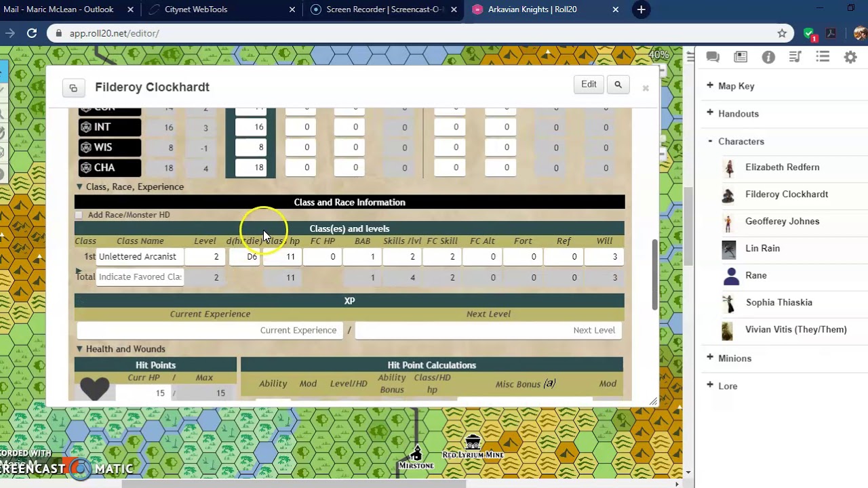Click the BAB field showing 1

coord(362,257)
